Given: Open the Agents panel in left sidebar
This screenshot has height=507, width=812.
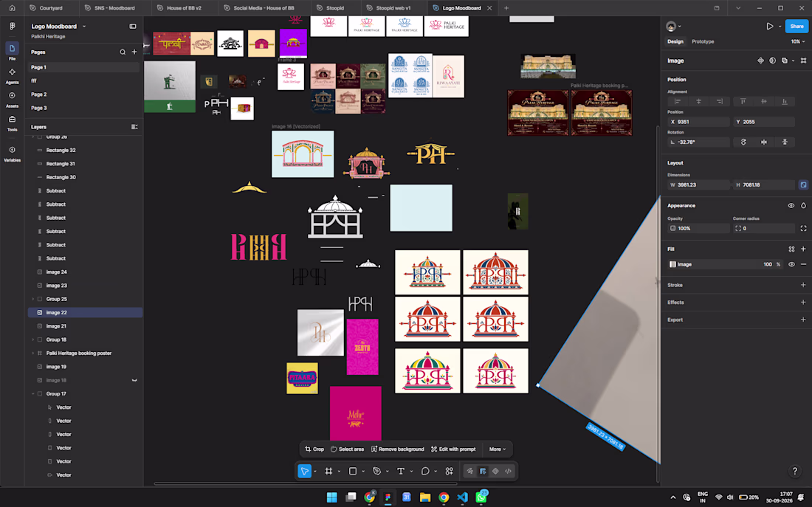Looking at the screenshot, I should 12,75.
